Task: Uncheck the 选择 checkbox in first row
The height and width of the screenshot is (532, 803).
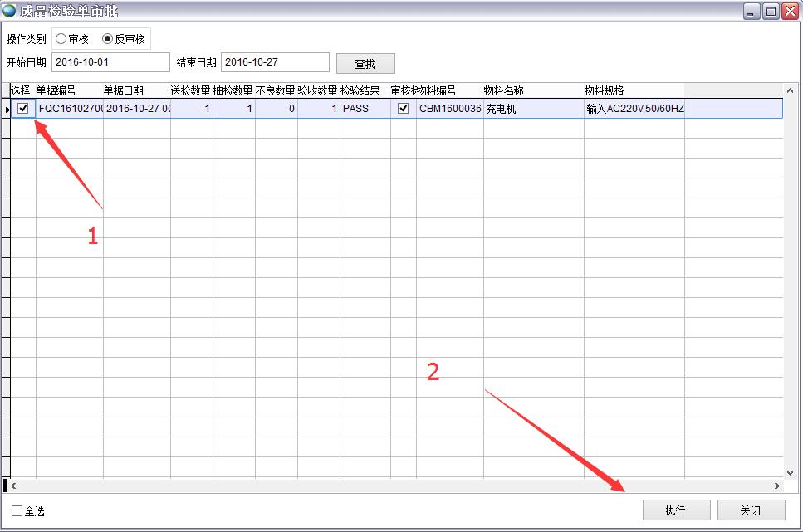Action: (23, 108)
